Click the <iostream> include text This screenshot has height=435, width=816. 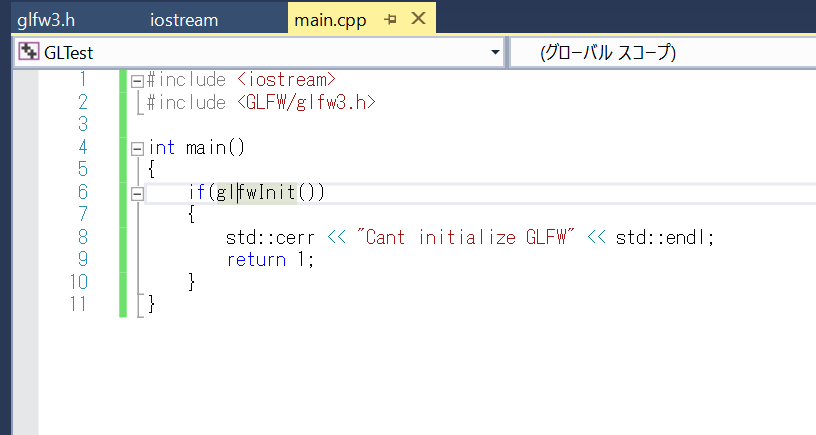coord(286,80)
